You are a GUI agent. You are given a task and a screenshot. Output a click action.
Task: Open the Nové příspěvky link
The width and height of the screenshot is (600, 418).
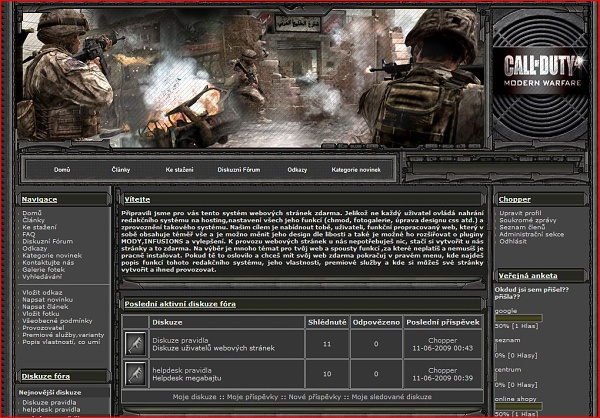pyautogui.click(x=315, y=397)
